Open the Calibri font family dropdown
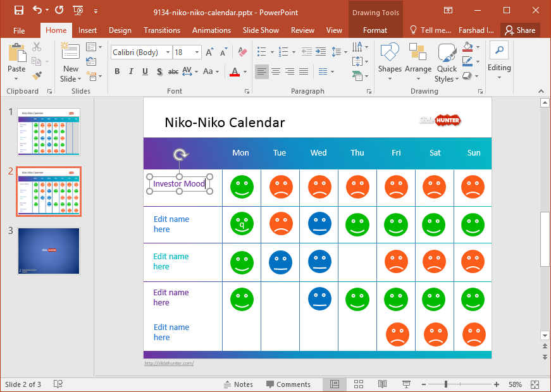The width and height of the screenshot is (551, 392). pos(168,52)
